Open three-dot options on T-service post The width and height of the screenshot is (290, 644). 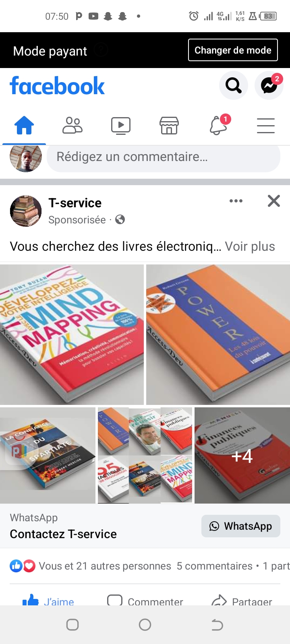point(236,201)
